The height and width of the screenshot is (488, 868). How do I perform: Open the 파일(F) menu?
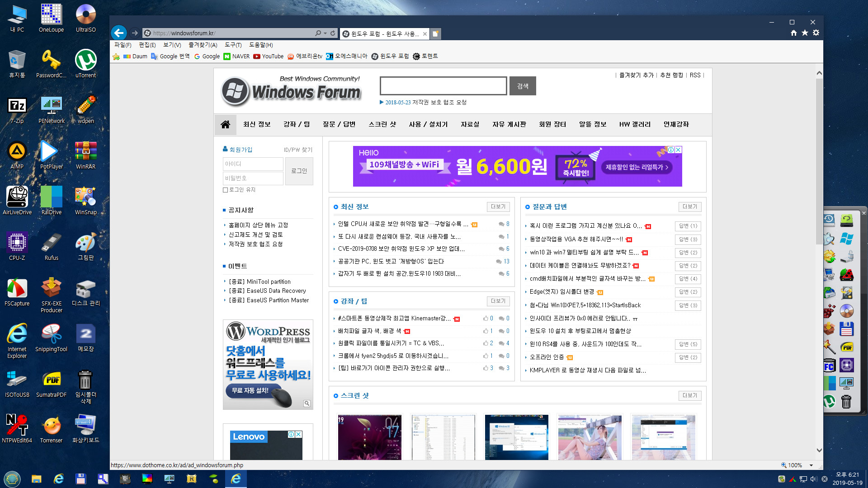coord(123,45)
